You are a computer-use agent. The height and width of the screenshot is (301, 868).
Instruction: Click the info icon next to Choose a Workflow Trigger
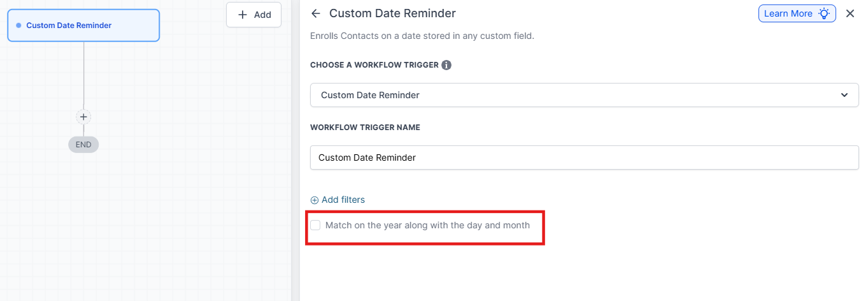pos(446,65)
